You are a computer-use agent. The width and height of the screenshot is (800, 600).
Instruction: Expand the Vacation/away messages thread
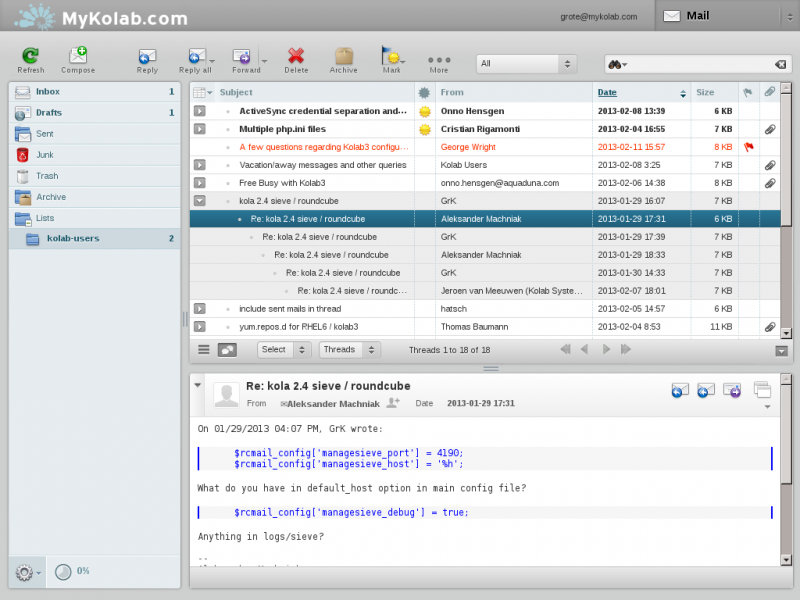pyautogui.click(x=199, y=165)
